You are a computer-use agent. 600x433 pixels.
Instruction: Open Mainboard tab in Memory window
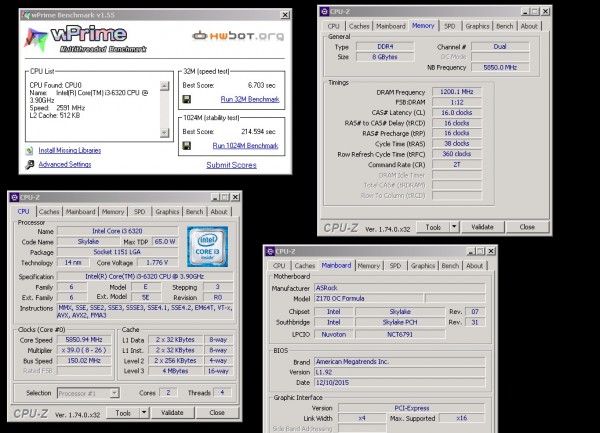pos(391,26)
